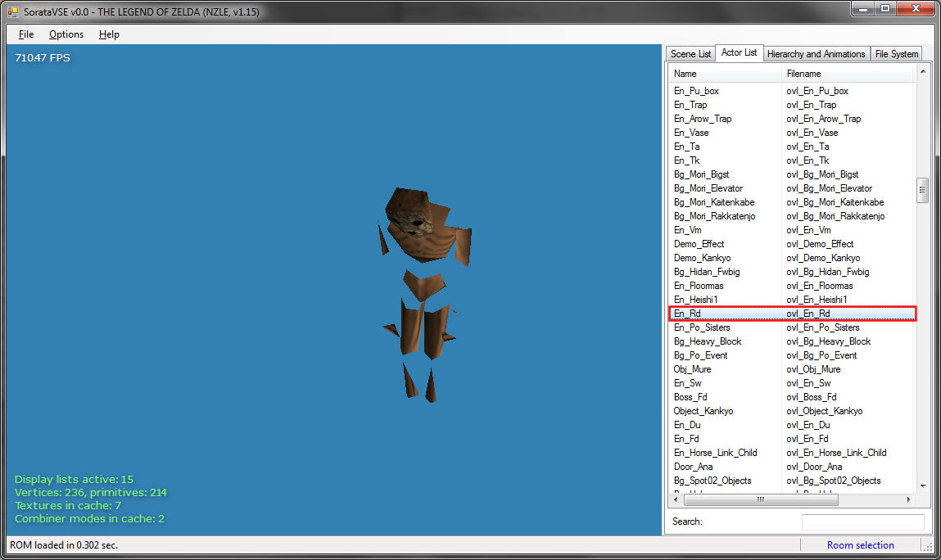Select the Bg_Mori_Kaitenkabe actor row
Viewport: 941px width, 560px height.
[792, 202]
